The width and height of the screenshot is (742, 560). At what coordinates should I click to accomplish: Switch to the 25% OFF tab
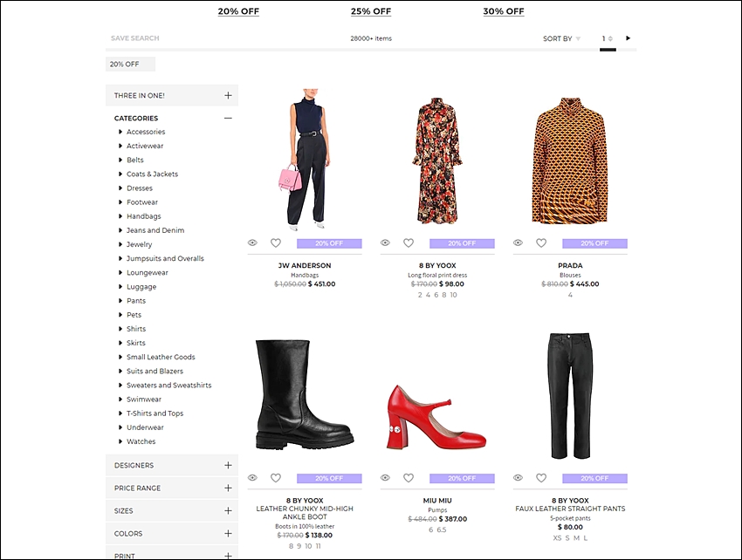tap(371, 11)
